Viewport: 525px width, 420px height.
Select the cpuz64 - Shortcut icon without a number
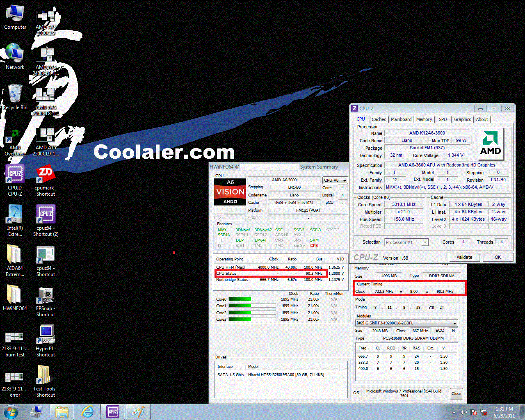(x=46, y=261)
